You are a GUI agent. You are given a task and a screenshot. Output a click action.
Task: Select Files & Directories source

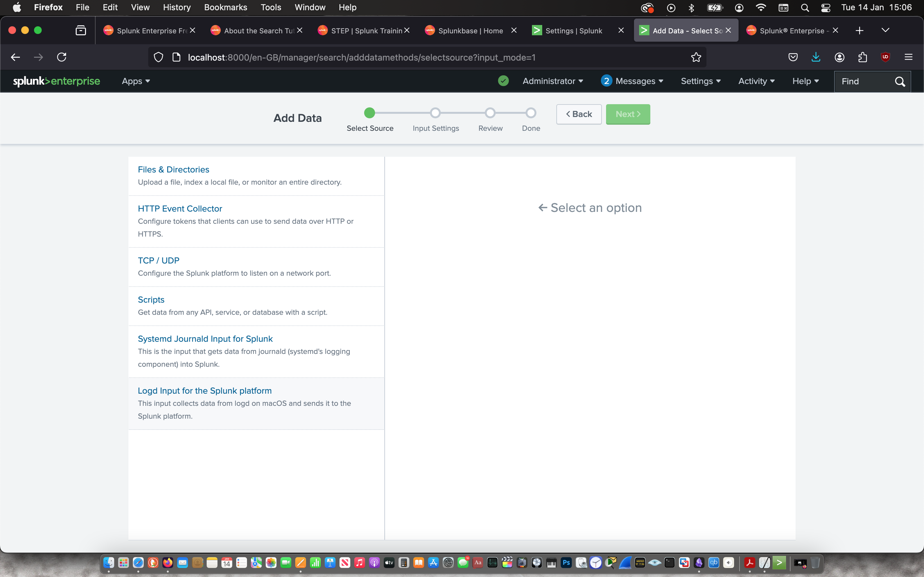(x=173, y=170)
